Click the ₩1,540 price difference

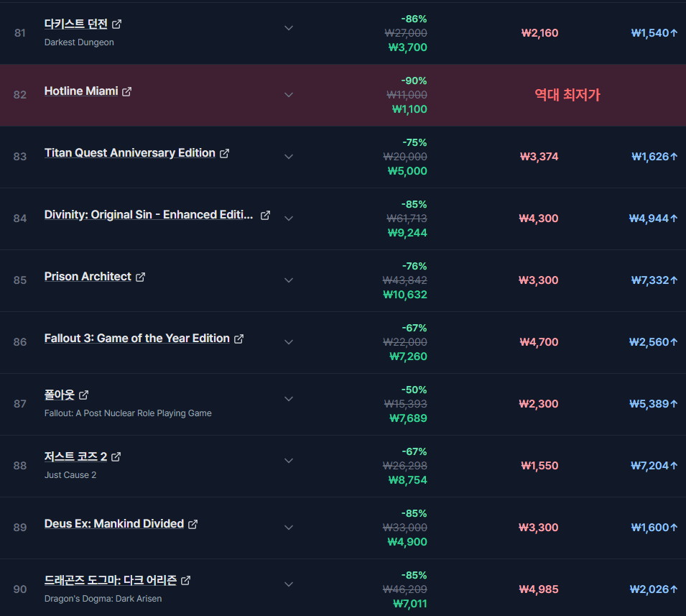(654, 33)
